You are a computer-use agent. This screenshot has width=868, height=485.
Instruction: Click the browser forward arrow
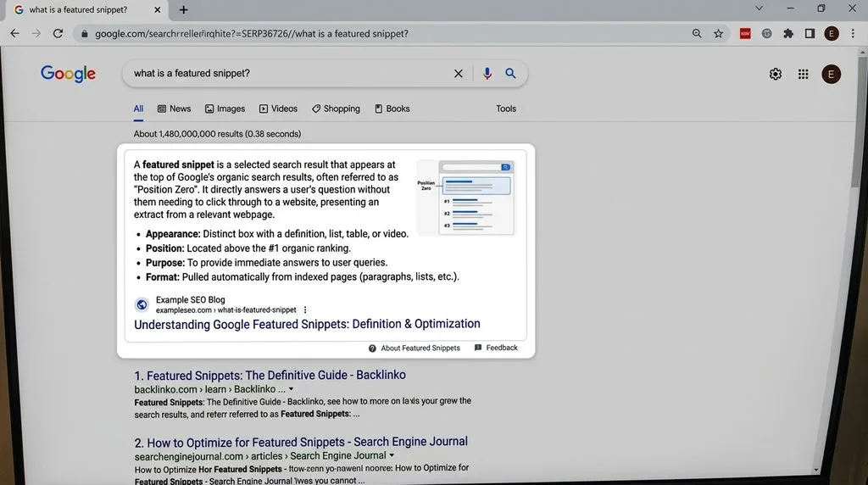coord(36,34)
